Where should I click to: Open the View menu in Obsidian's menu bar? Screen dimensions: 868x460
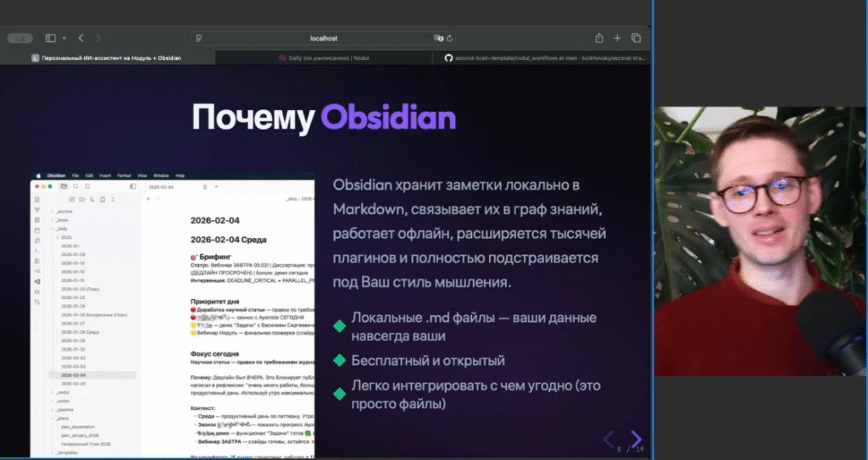[x=142, y=175]
